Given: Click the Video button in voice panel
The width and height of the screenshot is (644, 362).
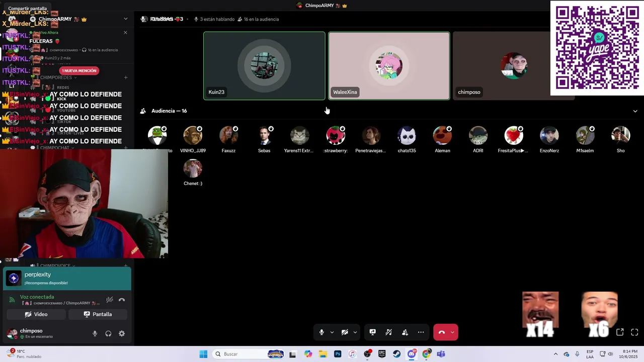Looking at the screenshot, I should coord(36,314).
